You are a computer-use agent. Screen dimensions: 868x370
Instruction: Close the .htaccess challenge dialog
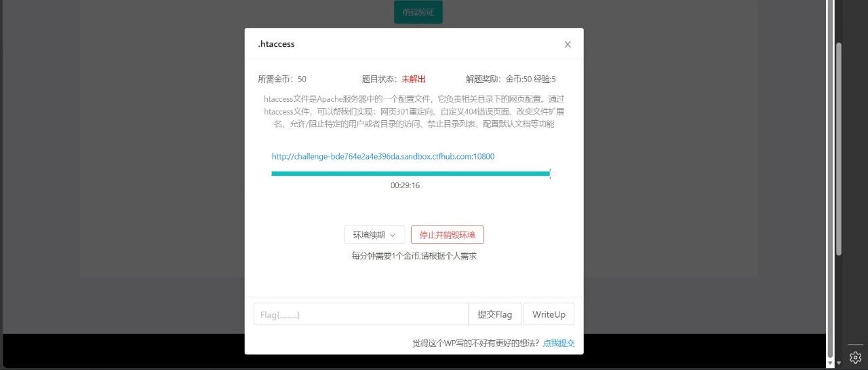tap(568, 44)
